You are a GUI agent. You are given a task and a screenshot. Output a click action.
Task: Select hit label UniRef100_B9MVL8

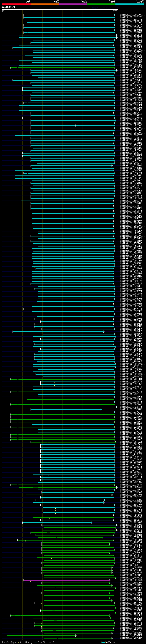click(131, 331)
